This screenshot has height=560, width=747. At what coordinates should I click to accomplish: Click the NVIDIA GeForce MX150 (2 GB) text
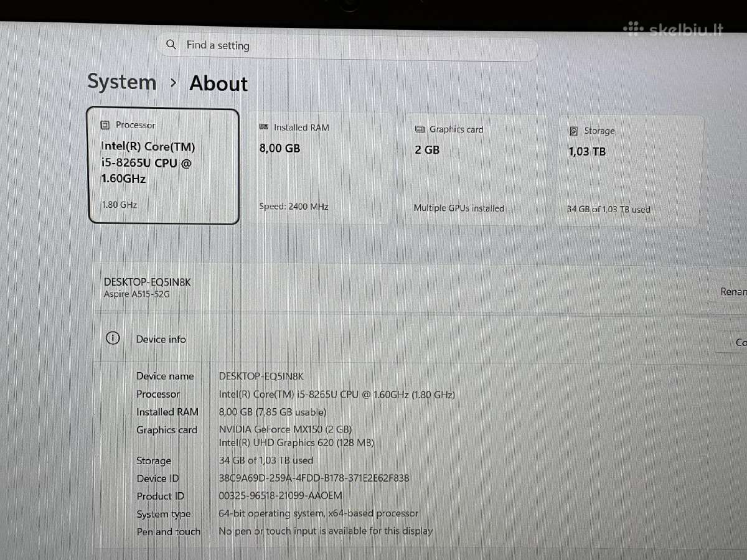click(285, 429)
